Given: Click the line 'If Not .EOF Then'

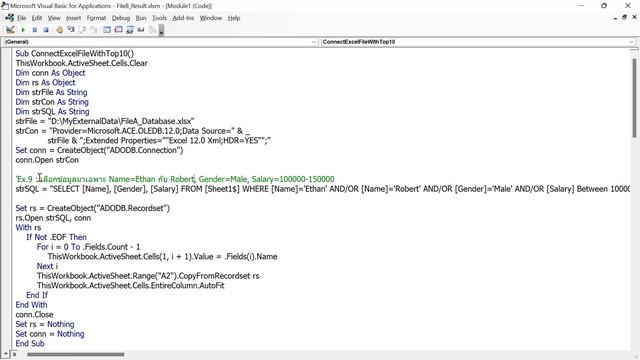Looking at the screenshot, I should tap(56, 237).
